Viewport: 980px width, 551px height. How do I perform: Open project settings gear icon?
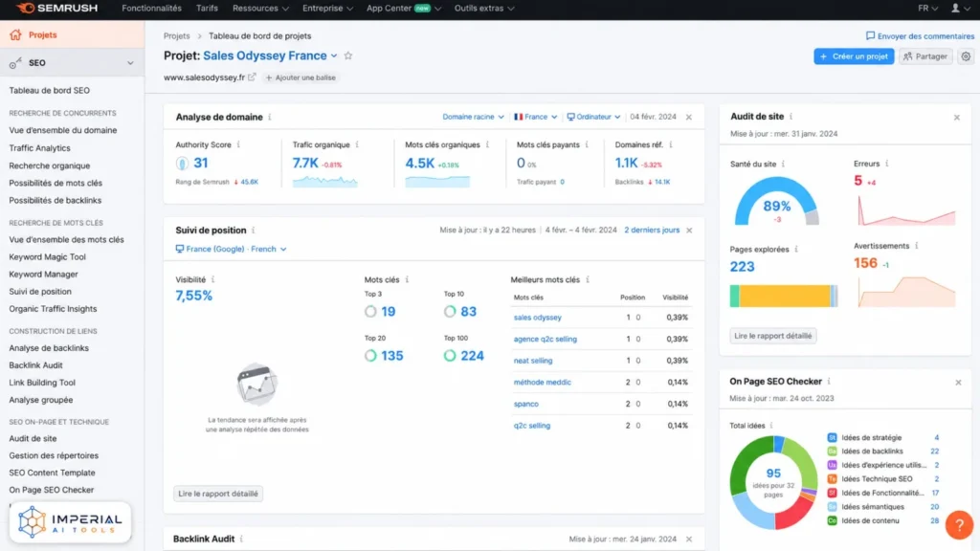[966, 56]
